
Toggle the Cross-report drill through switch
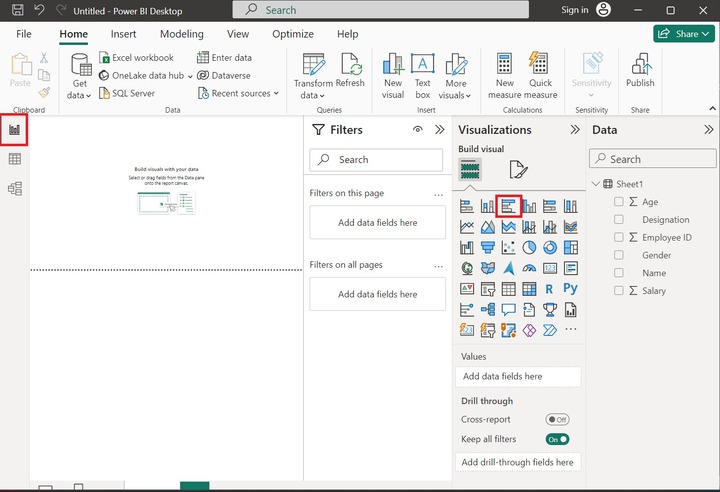(x=557, y=420)
